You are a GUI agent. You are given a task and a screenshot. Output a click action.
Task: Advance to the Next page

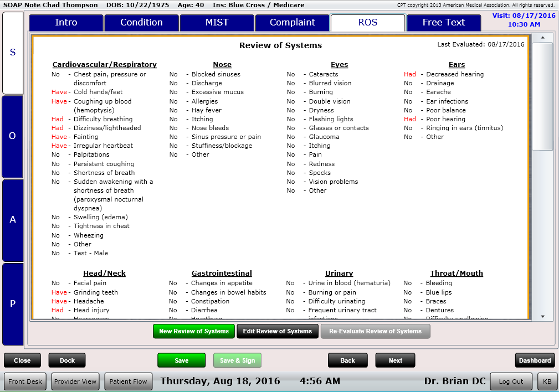point(395,360)
